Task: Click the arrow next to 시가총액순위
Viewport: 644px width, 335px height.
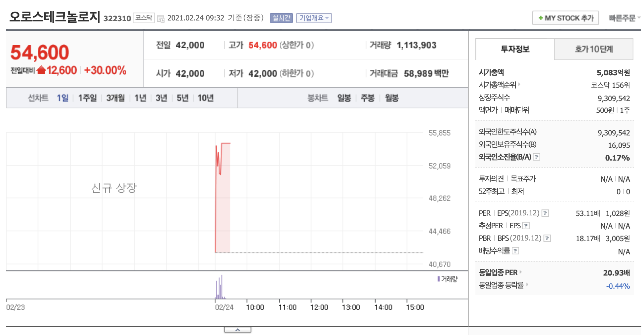Action: click(x=519, y=85)
